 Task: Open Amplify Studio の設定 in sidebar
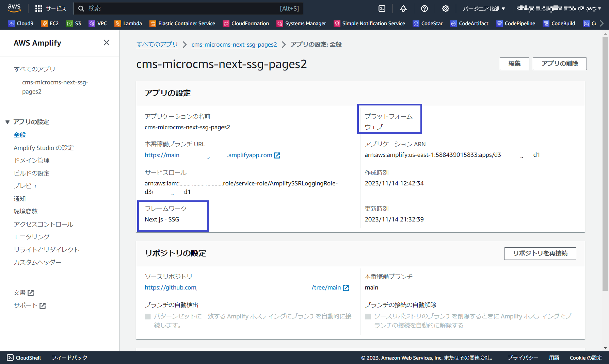pos(44,148)
